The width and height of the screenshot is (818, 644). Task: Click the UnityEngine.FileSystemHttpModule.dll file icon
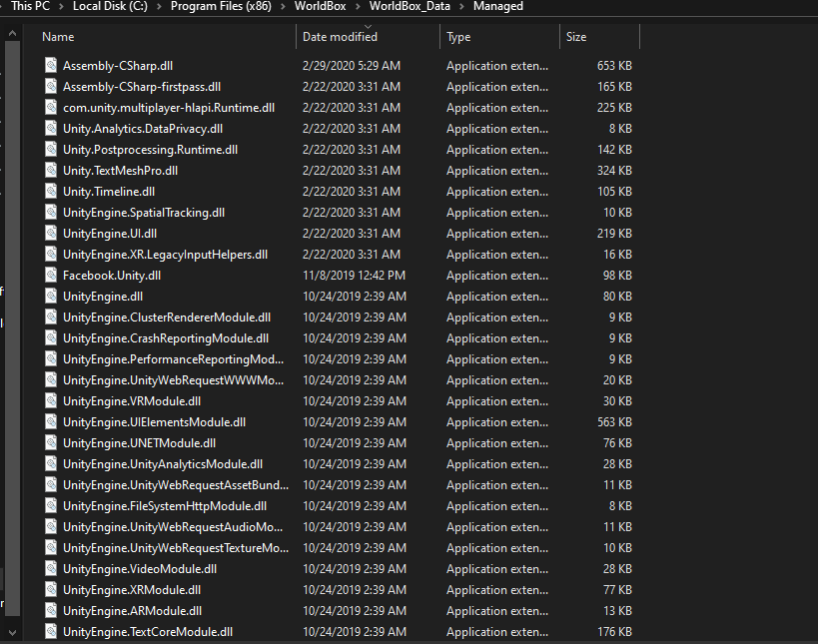pyautogui.click(x=51, y=505)
